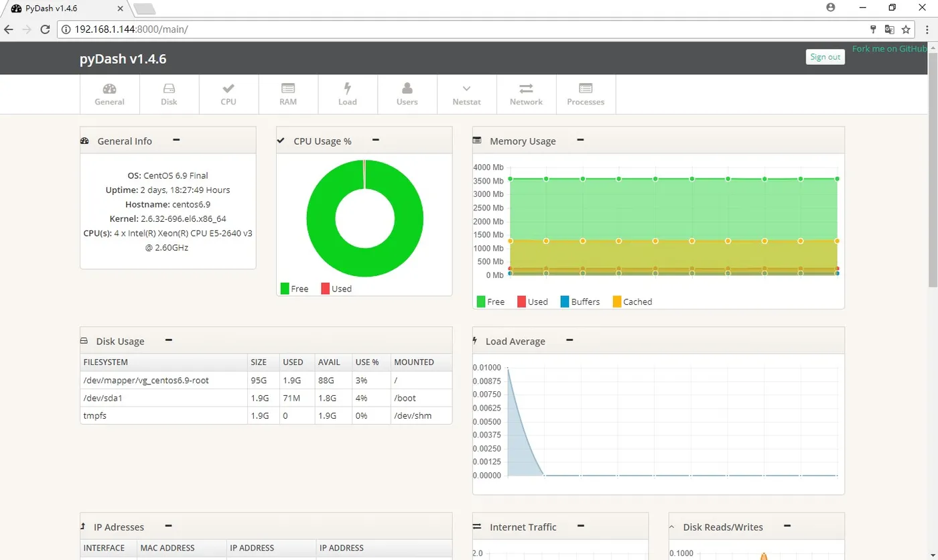Screen dimensions: 938x560
Task: Select the PyDash v1.4.6 browser tab
Action: pos(65,8)
